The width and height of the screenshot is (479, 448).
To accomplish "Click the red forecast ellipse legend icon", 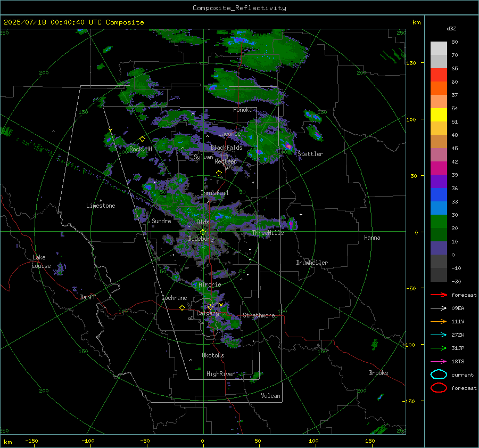I will click(439, 388).
